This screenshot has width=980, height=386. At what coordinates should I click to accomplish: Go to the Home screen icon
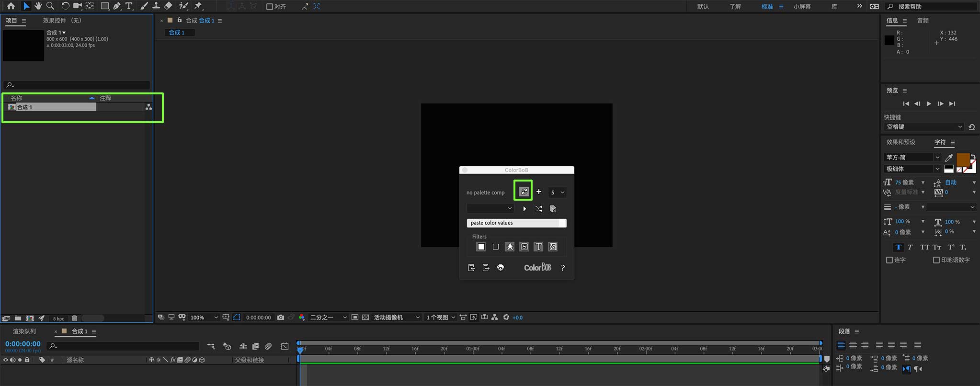(x=11, y=6)
